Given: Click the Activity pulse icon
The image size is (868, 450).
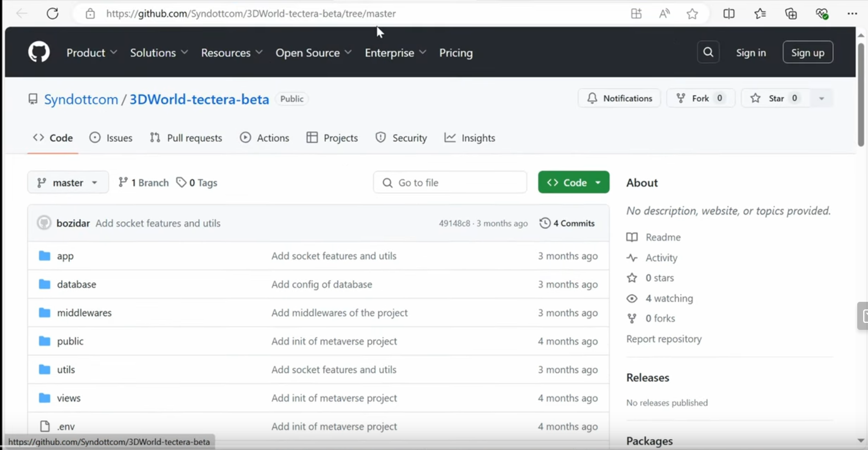Looking at the screenshot, I should pyautogui.click(x=632, y=258).
